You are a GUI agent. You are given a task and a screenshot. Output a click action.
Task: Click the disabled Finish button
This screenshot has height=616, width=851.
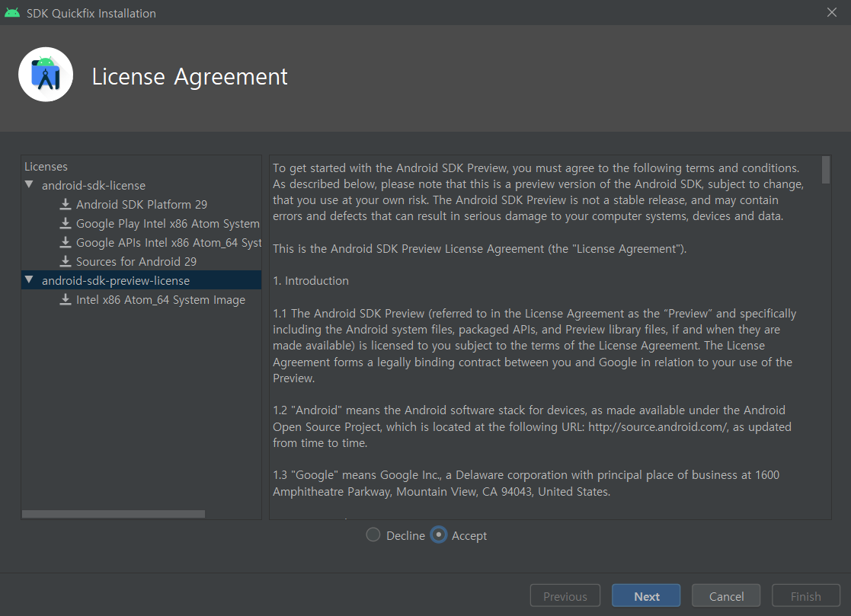(x=806, y=595)
